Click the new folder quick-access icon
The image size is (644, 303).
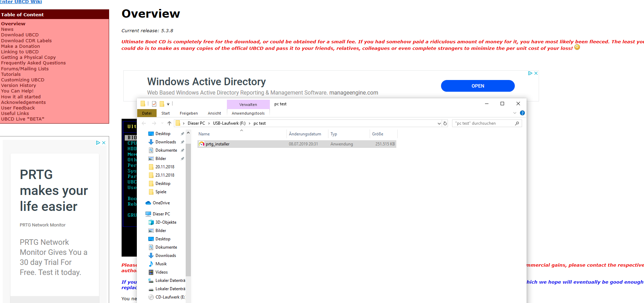162,104
